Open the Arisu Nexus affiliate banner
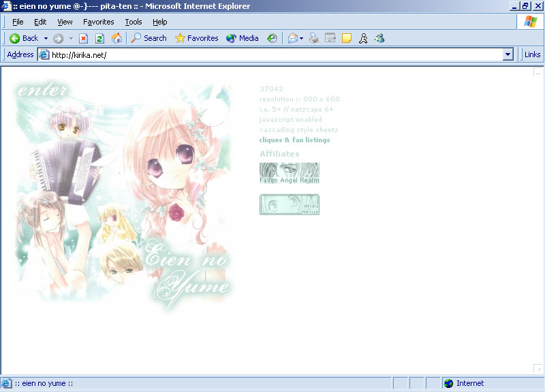 click(x=289, y=204)
